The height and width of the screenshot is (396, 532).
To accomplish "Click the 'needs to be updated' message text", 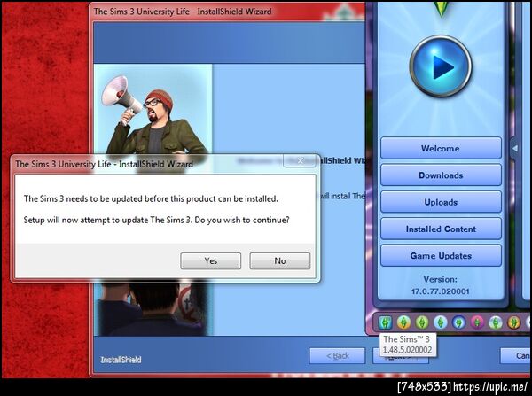I will pyautogui.click(x=151, y=198).
